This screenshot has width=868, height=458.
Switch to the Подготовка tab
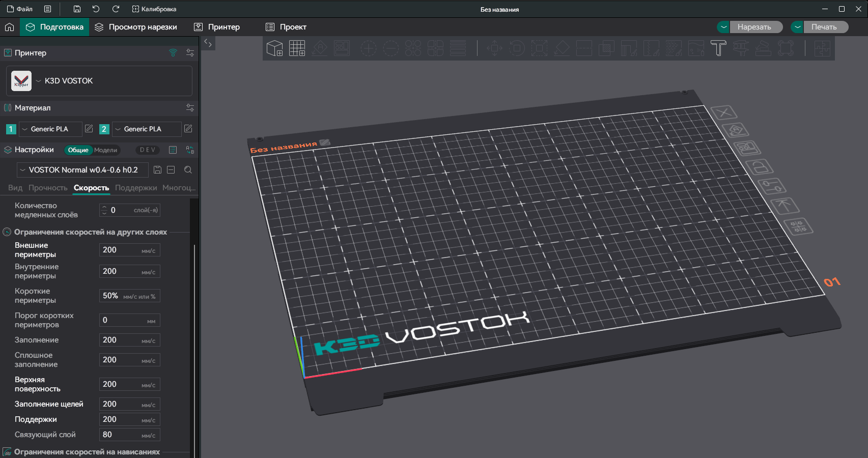point(54,27)
